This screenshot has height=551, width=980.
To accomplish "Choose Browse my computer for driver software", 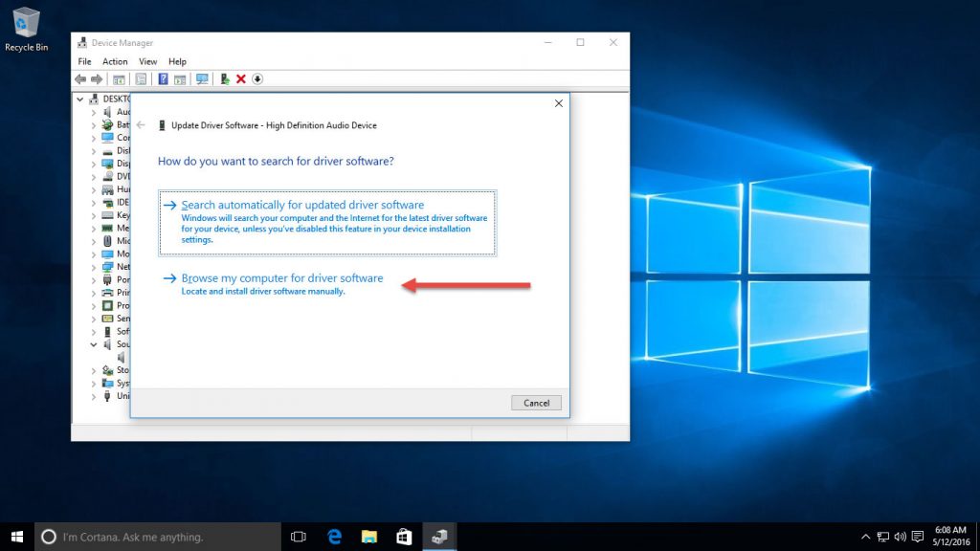I will (282, 277).
